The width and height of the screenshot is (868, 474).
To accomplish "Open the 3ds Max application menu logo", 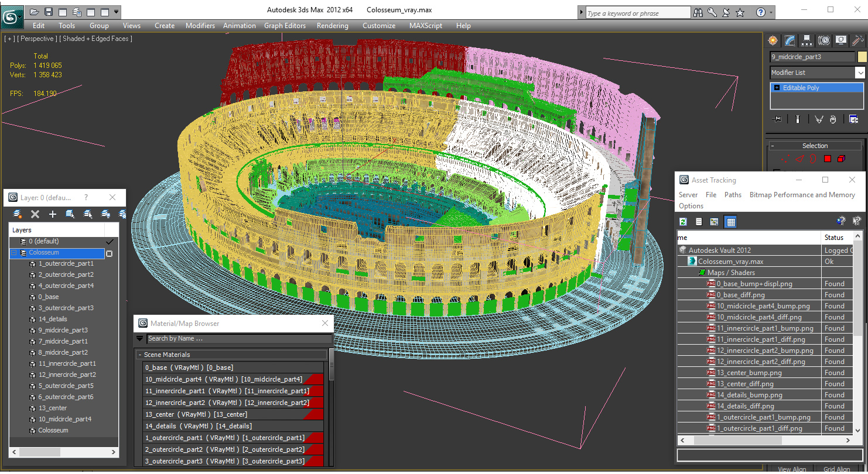I will click(x=11, y=17).
